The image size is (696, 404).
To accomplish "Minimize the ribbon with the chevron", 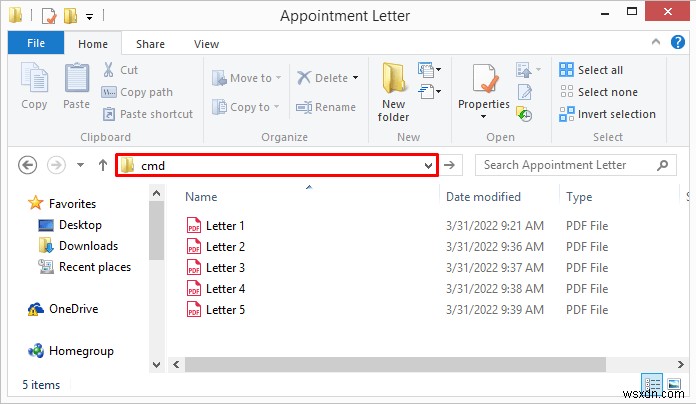I will (656, 42).
